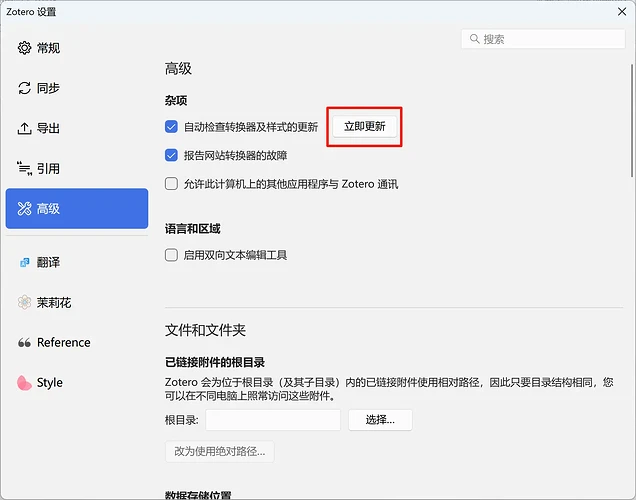Click the 选择... button for 根目录
Viewport: 636px width, 500px height.
pyautogui.click(x=380, y=420)
